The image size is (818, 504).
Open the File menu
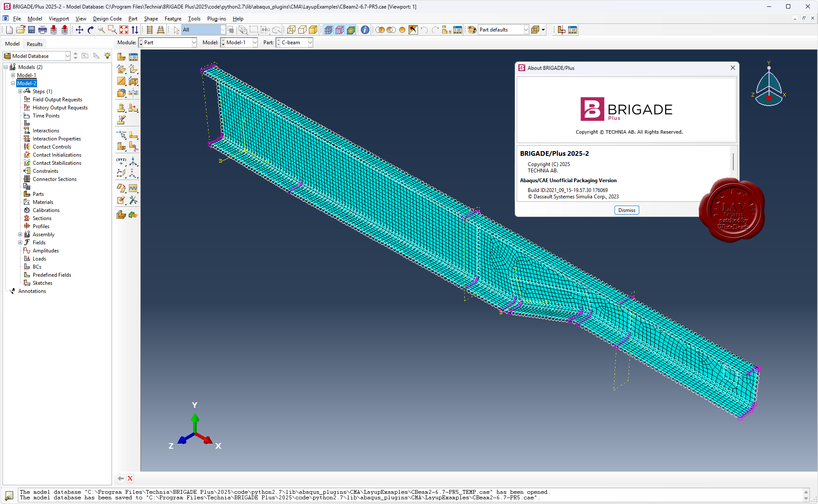[x=17, y=19]
